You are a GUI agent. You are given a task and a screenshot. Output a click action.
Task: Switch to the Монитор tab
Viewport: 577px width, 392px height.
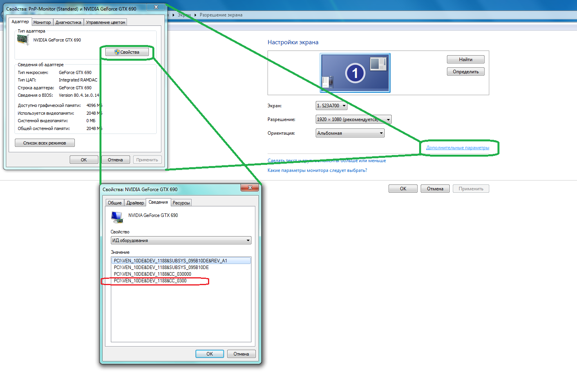pyautogui.click(x=42, y=22)
